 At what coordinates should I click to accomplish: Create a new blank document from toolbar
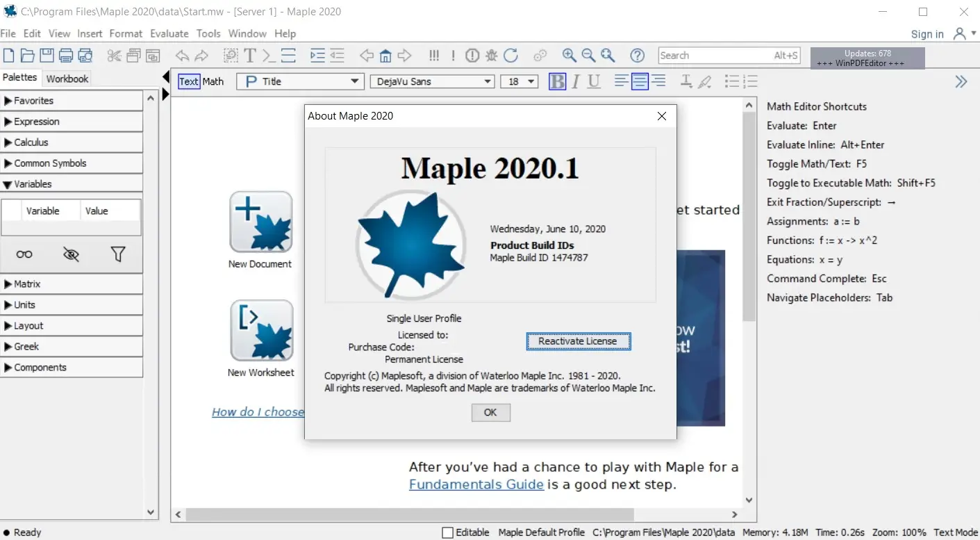coord(9,56)
